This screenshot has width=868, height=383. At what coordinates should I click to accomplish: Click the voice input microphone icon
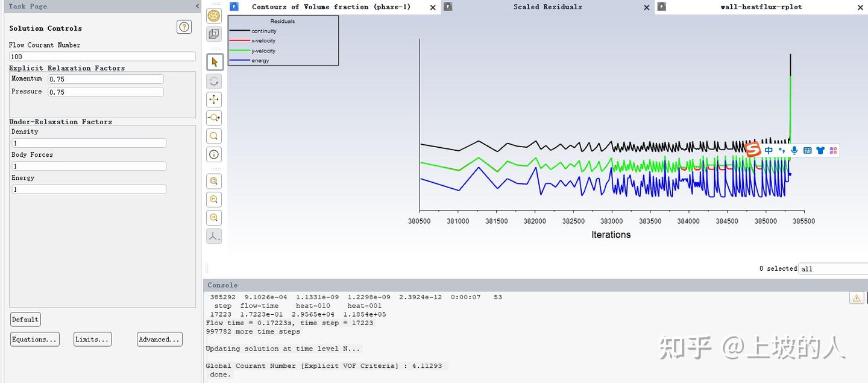click(x=794, y=150)
